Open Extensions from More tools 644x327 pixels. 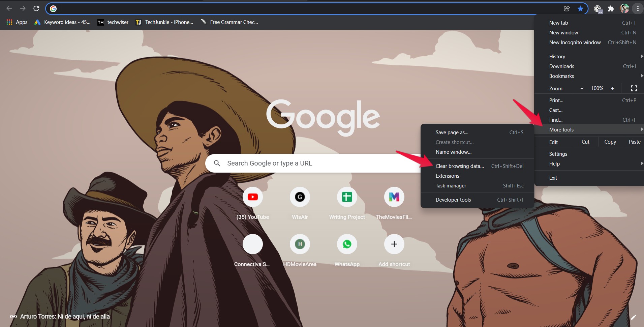tap(477, 176)
